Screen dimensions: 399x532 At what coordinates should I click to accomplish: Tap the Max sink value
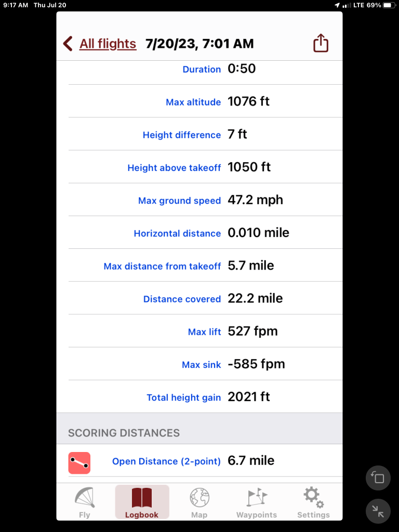[256, 364]
